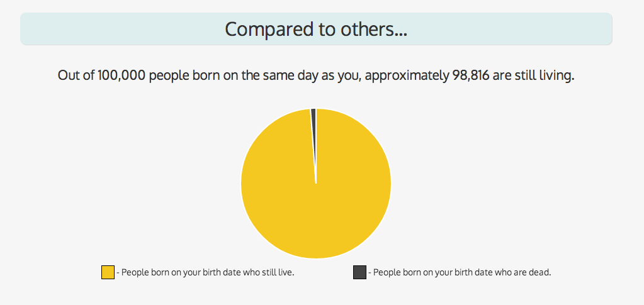Click the dark gray legend color square
This screenshot has height=305, width=644.
pos(359,272)
